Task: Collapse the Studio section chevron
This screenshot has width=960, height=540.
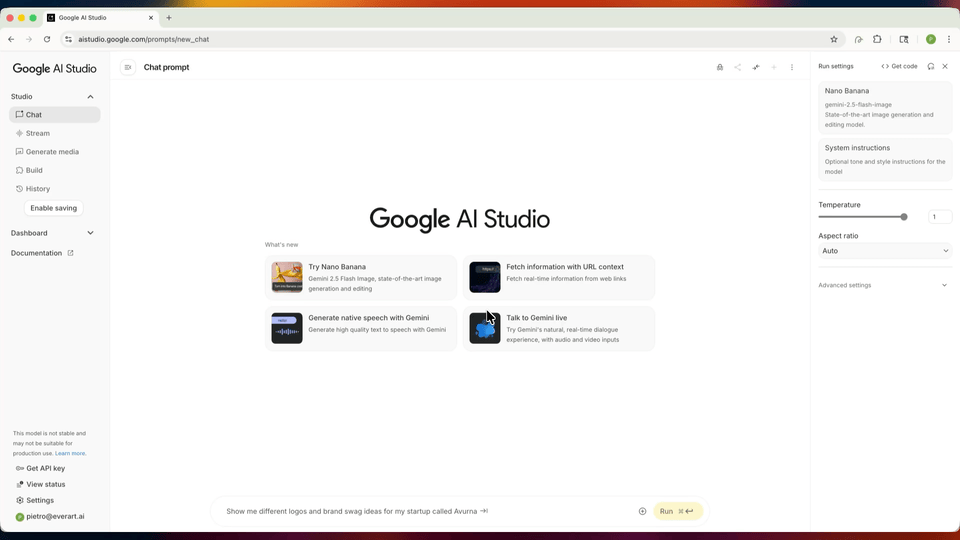Action: coord(91,97)
